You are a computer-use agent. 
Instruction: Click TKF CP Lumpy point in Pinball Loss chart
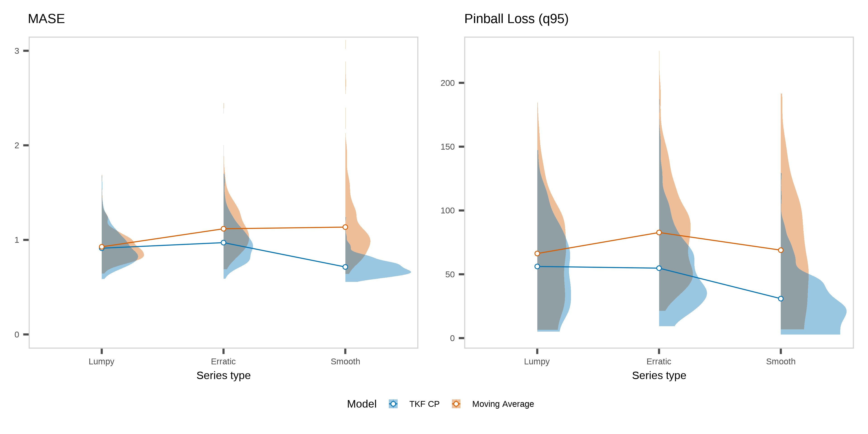(x=537, y=267)
